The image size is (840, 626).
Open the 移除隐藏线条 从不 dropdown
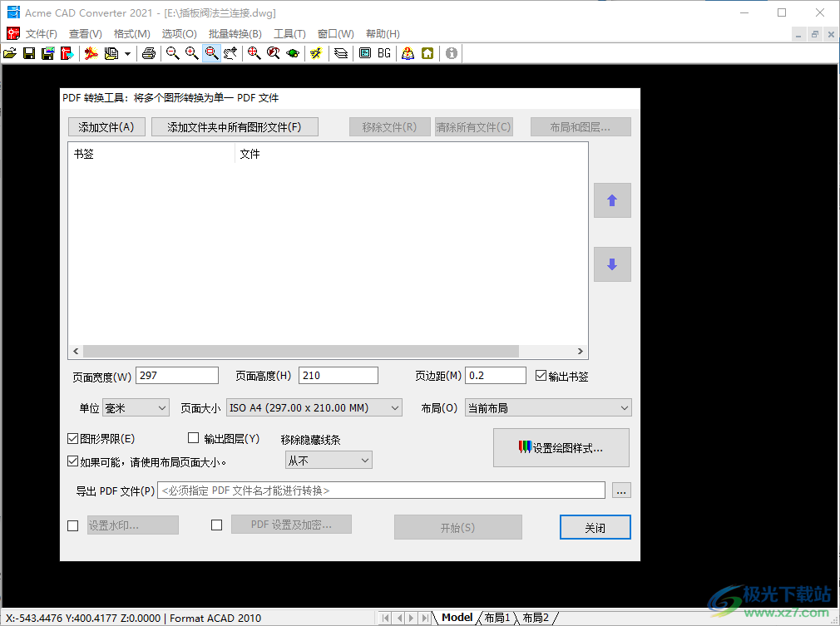tap(329, 461)
